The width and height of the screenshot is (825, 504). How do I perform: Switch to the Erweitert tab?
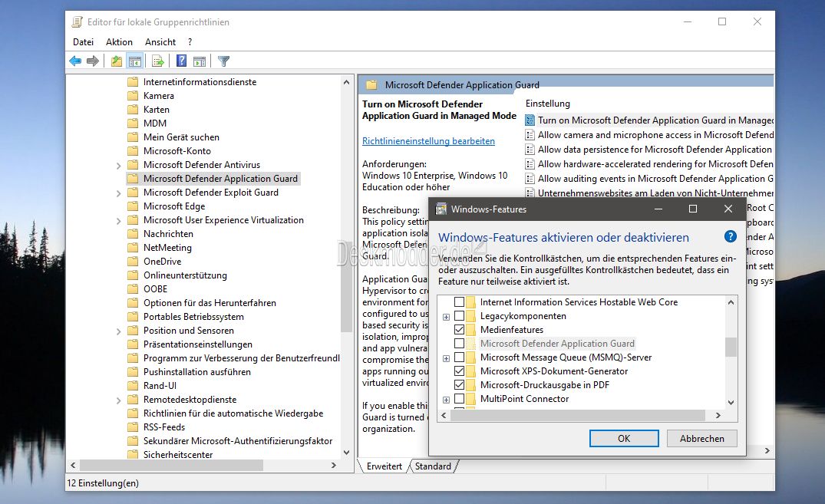tap(384, 466)
